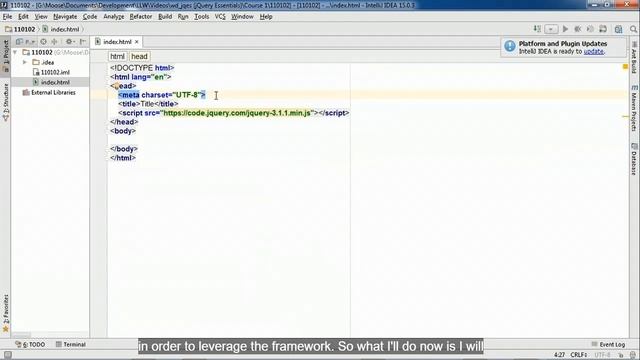The width and height of the screenshot is (640, 360).
Task: Click the 110102 breadcrumb in navigation bar
Action: coord(20,29)
